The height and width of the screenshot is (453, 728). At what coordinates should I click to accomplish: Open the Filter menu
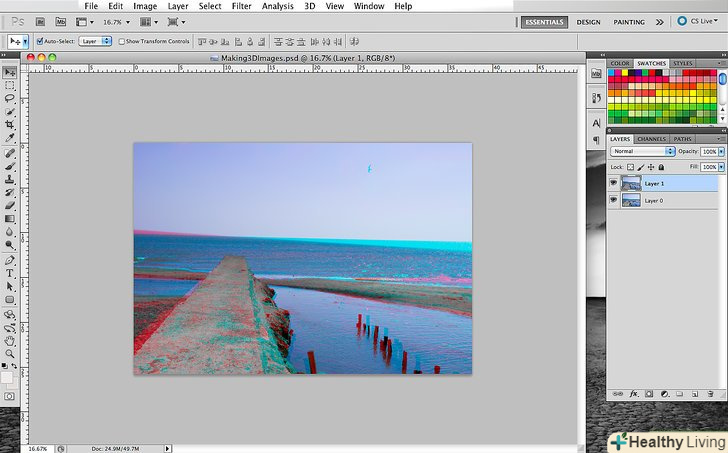click(x=241, y=6)
